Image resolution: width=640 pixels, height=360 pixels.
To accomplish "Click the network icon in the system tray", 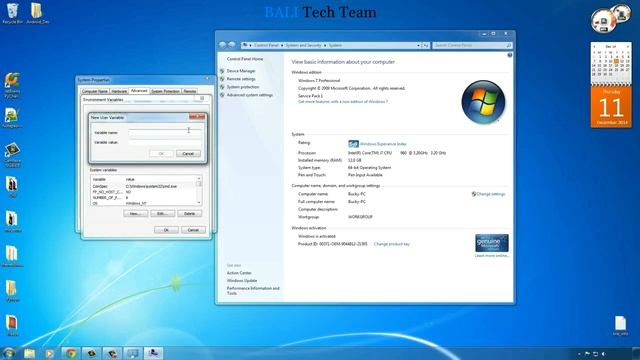I will pyautogui.click(x=595, y=354).
